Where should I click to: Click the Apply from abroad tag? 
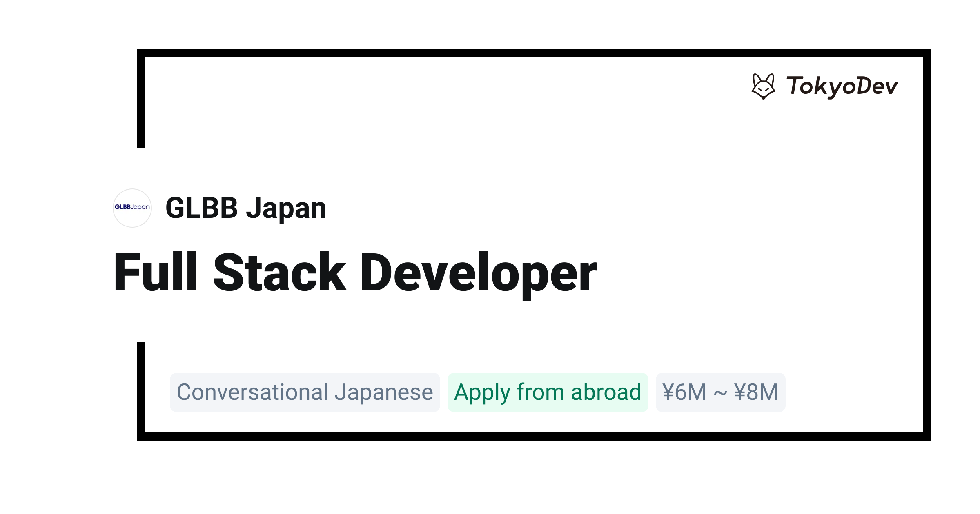tap(548, 392)
